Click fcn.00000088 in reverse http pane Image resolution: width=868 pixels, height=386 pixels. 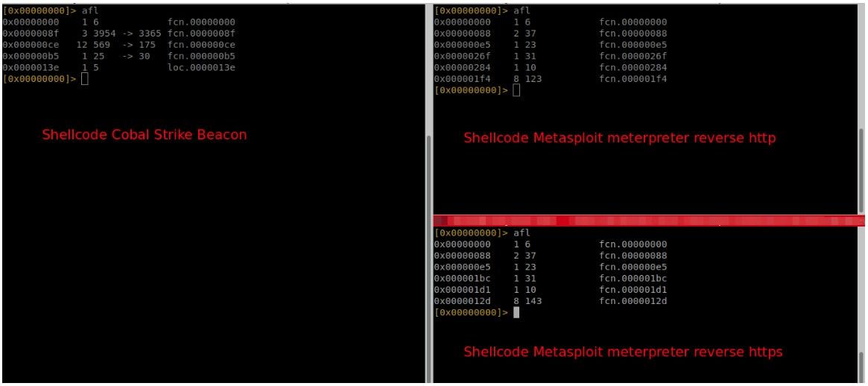point(633,34)
